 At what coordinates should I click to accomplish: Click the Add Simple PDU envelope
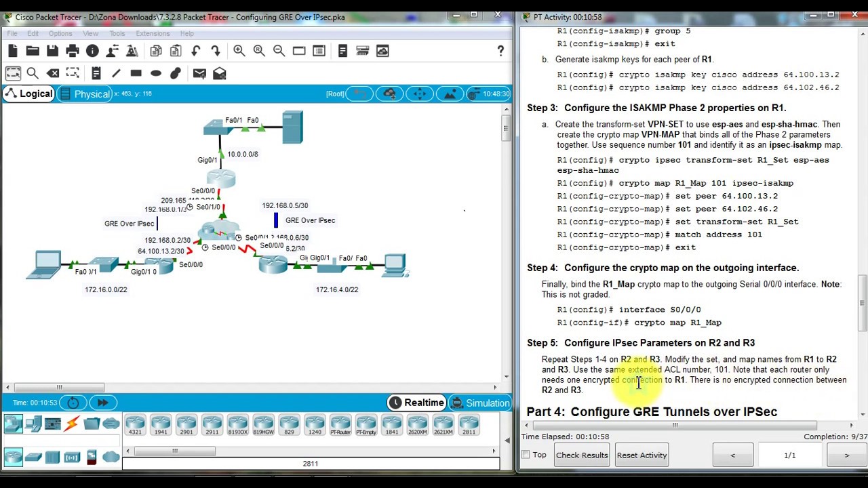pos(199,73)
